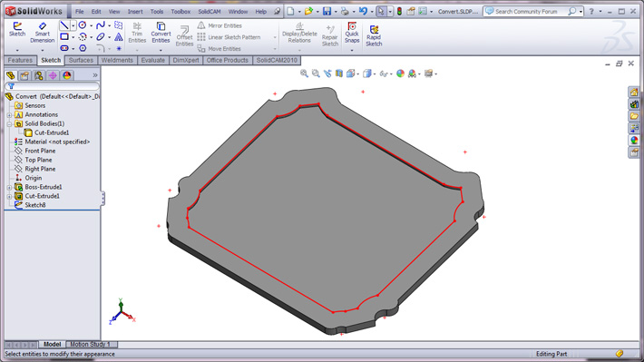The image size is (644, 362).
Task: Click Zoom to Area icon
Action: point(316,73)
